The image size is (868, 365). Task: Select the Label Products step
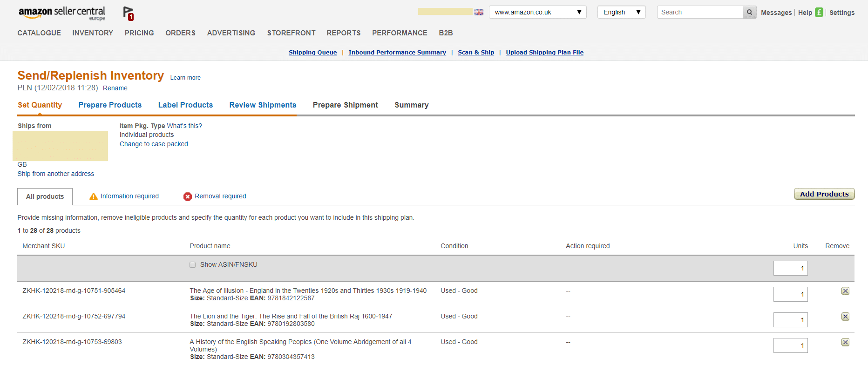tap(185, 105)
